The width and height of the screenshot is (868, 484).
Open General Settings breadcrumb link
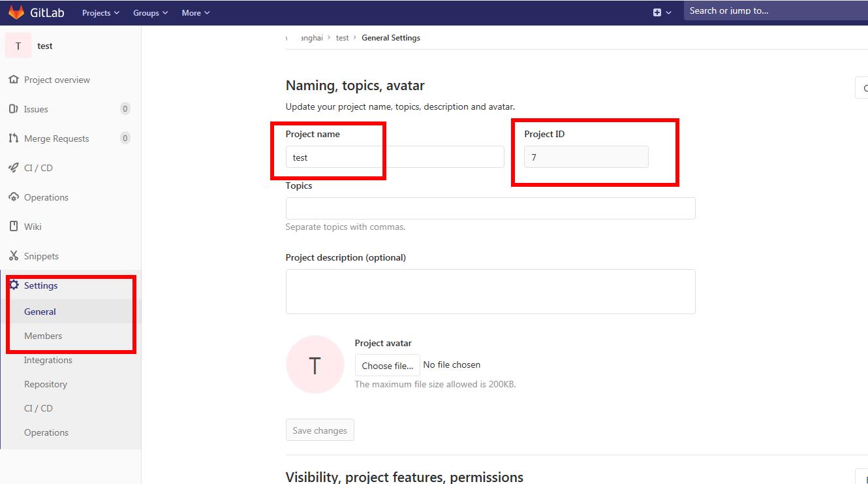click(390, 37)
